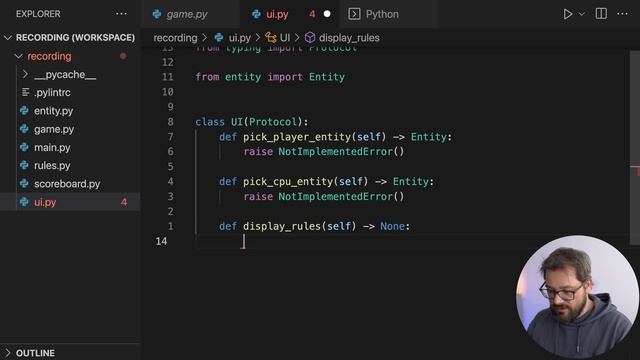This screenshot has width=640, height=360.
Task: Click the terminal icon on the Python tab
Action: click(x=354, y=14)
